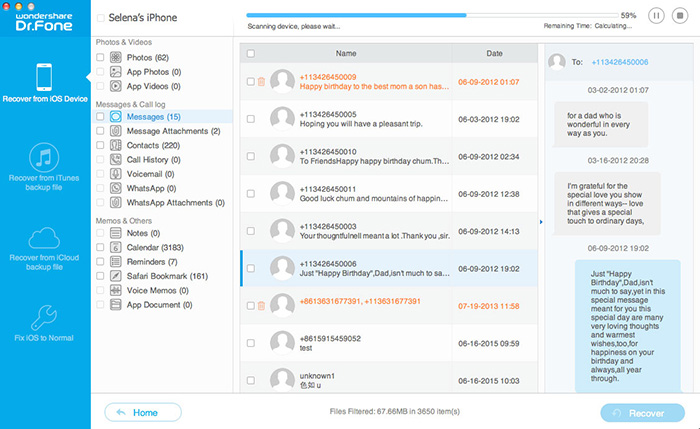Open +113426450006 phone number link

620,62
